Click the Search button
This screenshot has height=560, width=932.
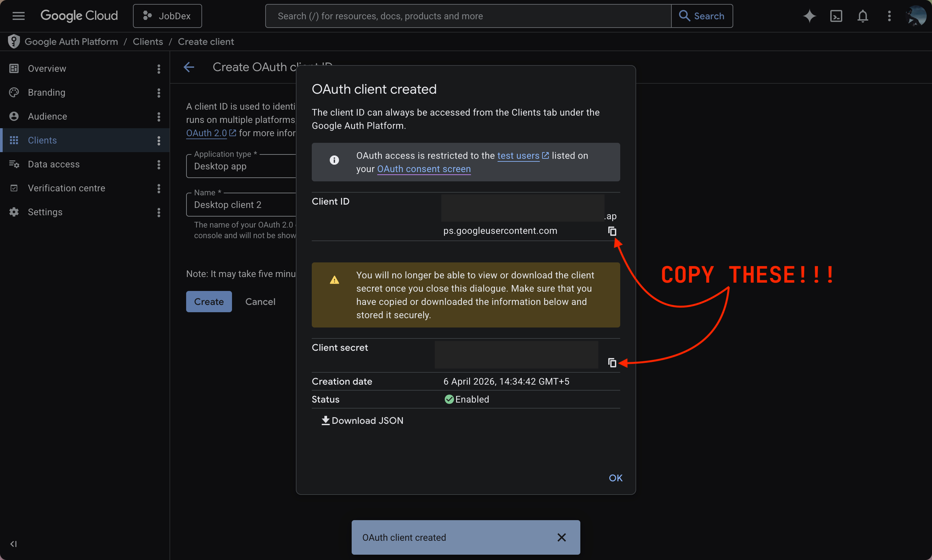click(x=702, y=16)
